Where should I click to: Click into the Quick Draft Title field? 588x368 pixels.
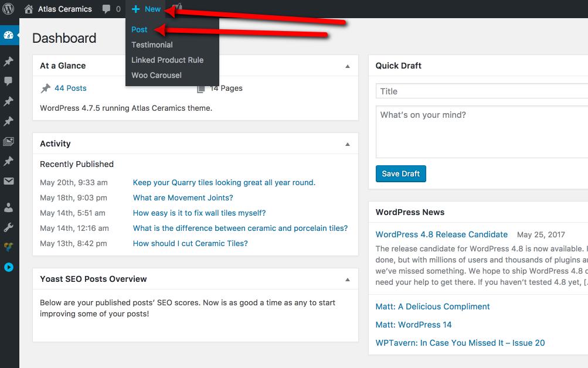coord(482,91)
